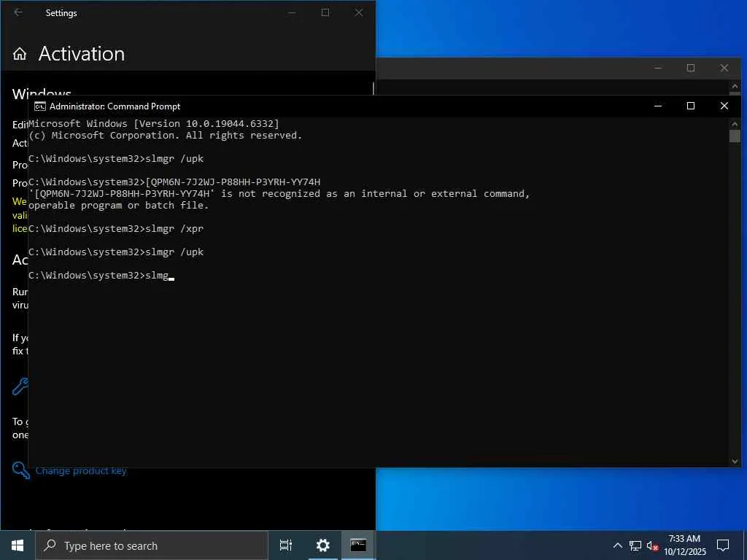The height and width of the screenshot is (560, 747).
Task: Click the Change product key link
Action: click(x=81, y=471)
